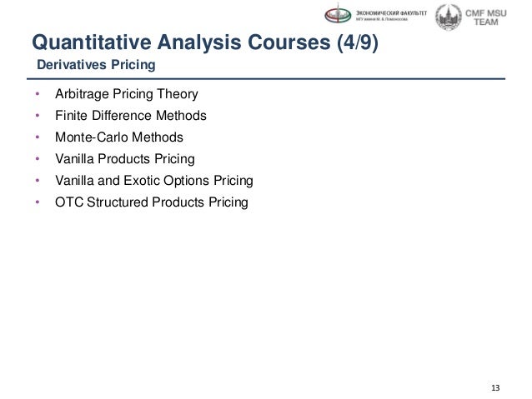Click Vanilla Products Pricing text

125,159
